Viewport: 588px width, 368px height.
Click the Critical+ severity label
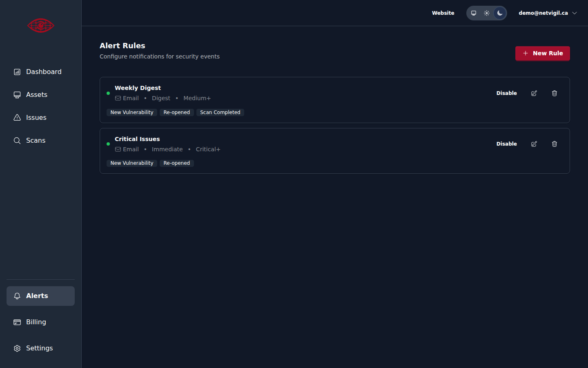pyautogui.click(x=208, y=149)
